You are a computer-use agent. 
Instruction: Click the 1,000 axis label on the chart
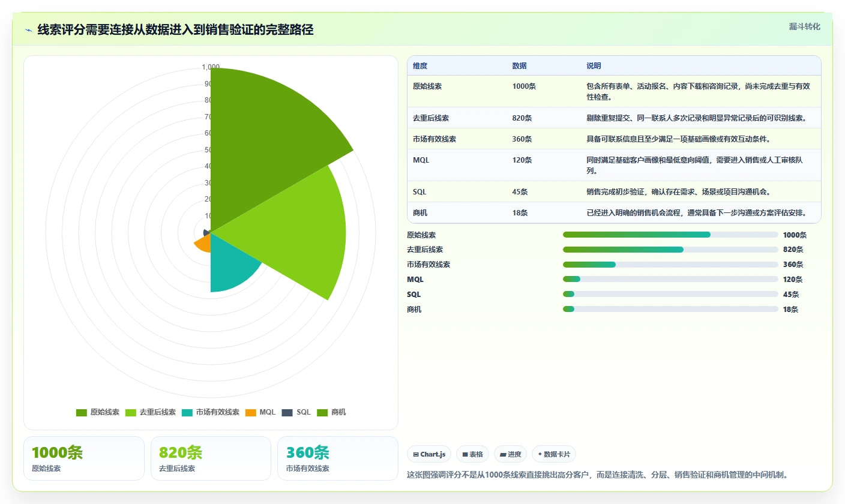[211, 67]
